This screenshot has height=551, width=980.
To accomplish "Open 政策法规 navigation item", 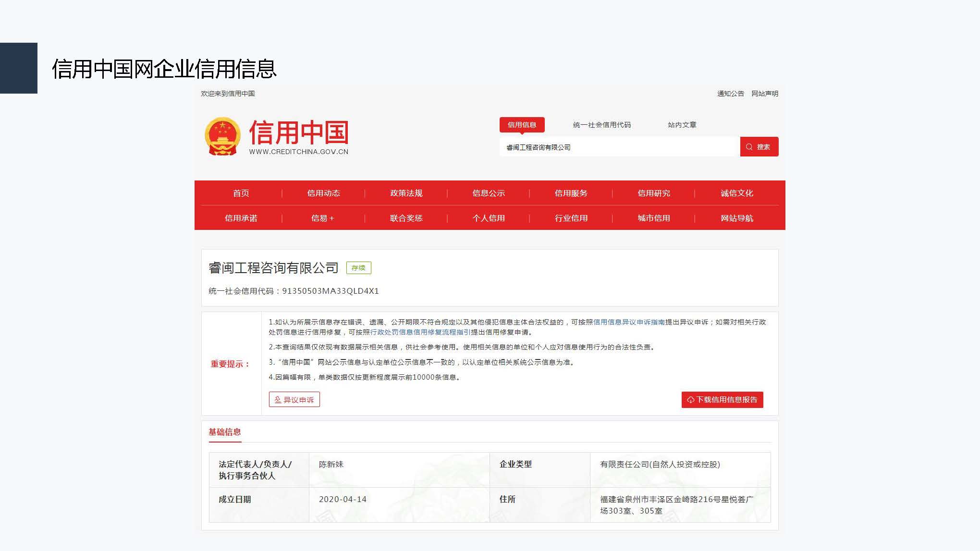I will (x=406, y=193).
